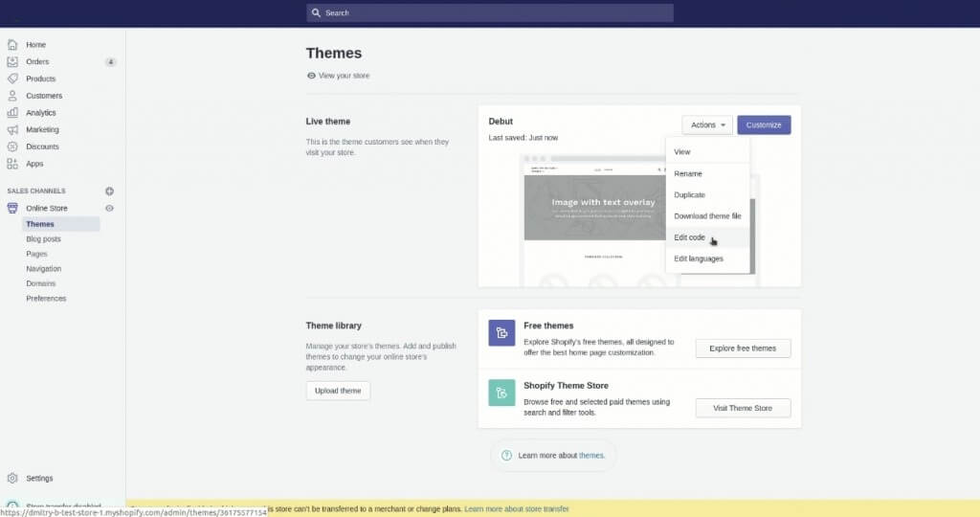Open the themes help link
The image size is (980, 517).
click(x=591, y=455)
